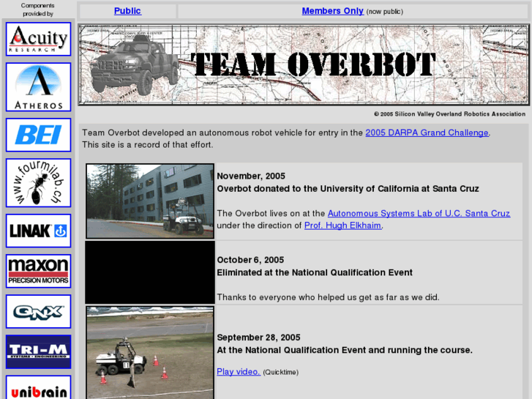Open the TRI-M Systems logo
This screenshot has width=532, height=399.
[x=38, y=352]
